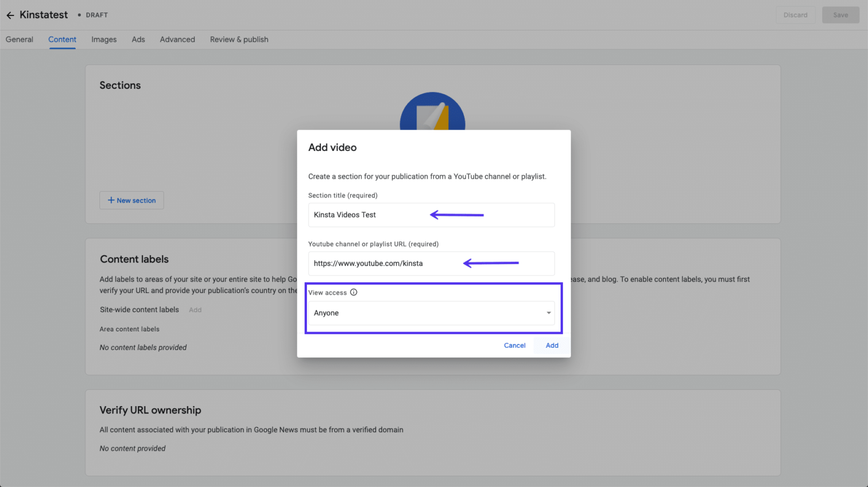Click the arrow pointing at the YouTube URL field

click(x=492, y=262)
